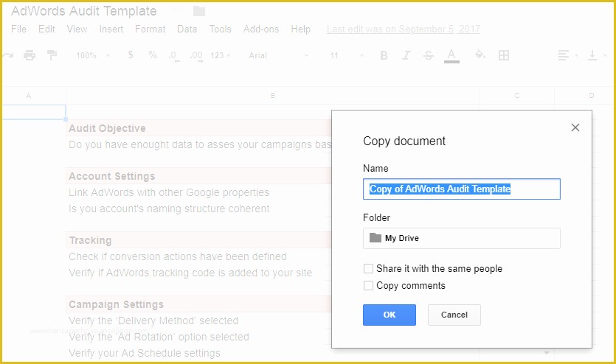The width and height of the screenshot is (616, 364).
Task: Format as percent icon
Action: (153, 55)
